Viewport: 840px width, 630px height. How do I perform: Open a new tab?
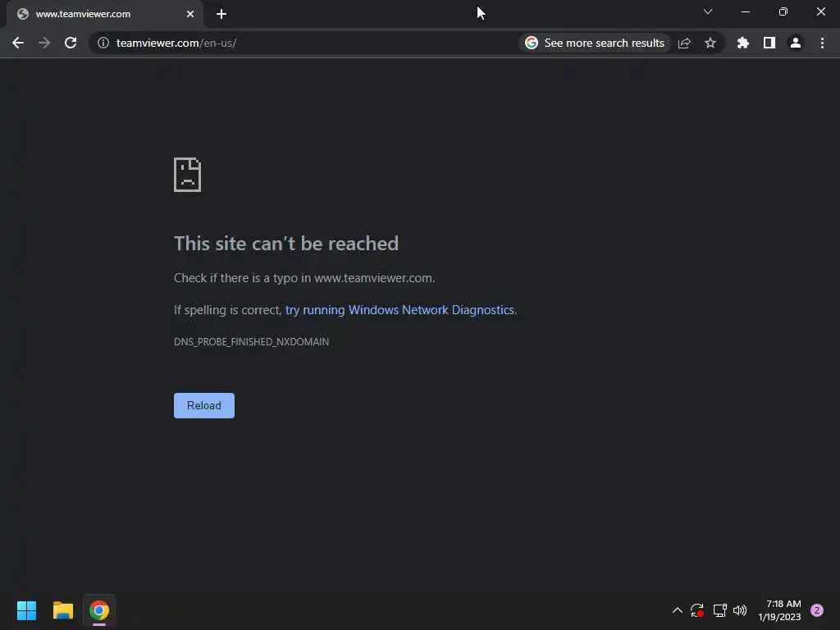(221, 14)
